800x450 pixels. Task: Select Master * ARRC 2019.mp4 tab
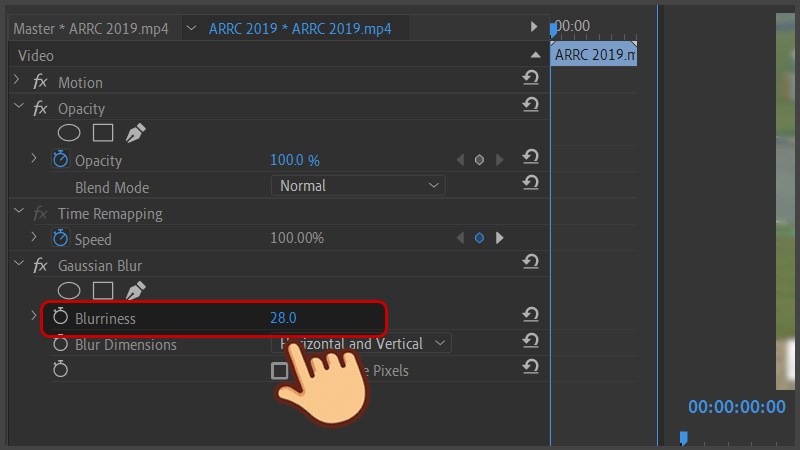pos(91,29)
